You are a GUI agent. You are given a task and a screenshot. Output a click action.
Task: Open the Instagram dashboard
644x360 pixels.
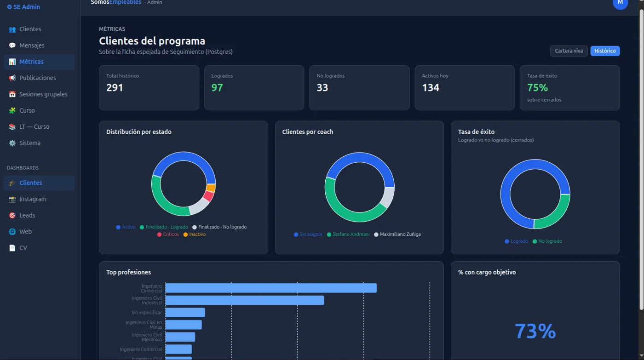click(x=39, y=199)
